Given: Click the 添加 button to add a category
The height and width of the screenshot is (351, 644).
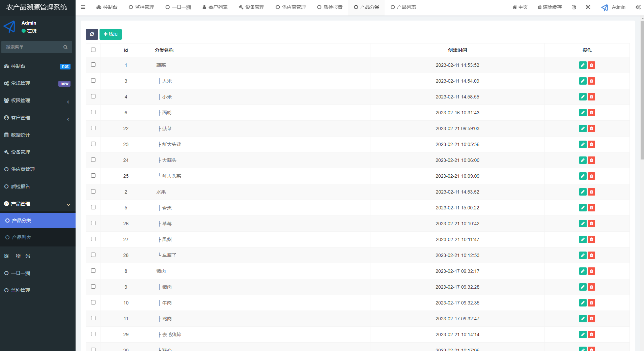Looking at the screenshot, I should click(x=111, y=34).
